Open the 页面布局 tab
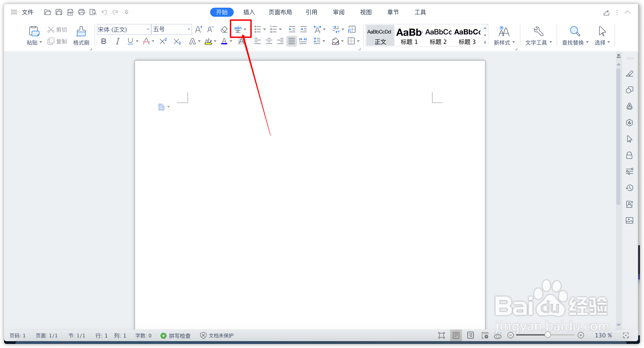Image resolution: width=644 pixels, height=348 pixels. [x=280, y=12]
